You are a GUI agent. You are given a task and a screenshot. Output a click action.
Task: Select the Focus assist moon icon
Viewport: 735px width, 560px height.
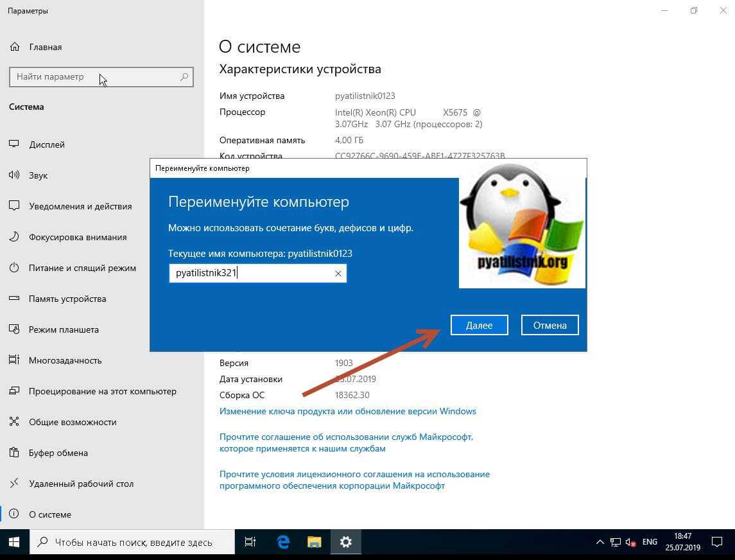point(14,237)
